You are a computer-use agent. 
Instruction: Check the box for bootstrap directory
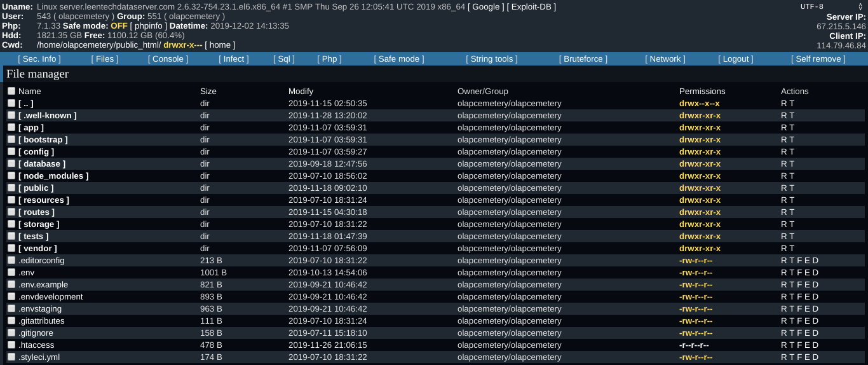pyautogui.click(x=11, y=139)
